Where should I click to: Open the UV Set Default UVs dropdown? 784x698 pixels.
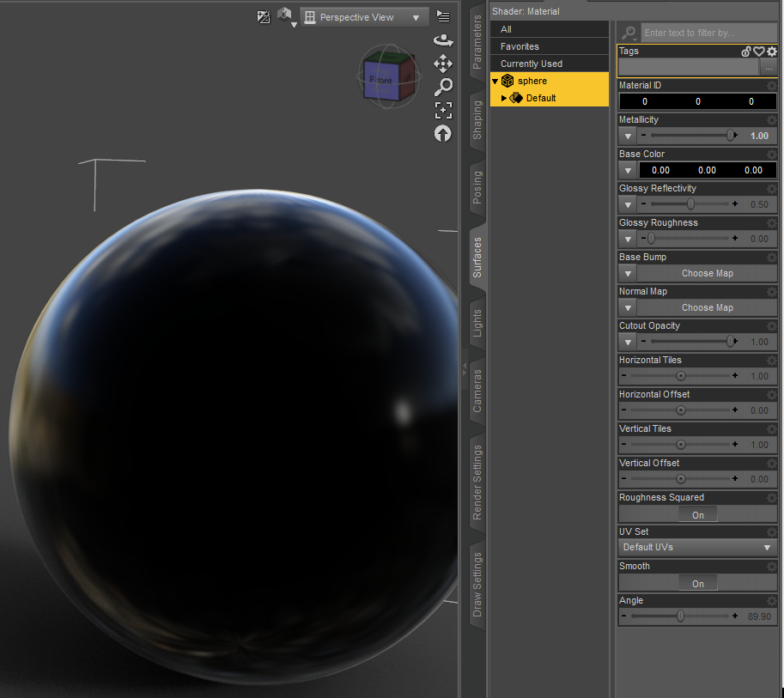697,547
